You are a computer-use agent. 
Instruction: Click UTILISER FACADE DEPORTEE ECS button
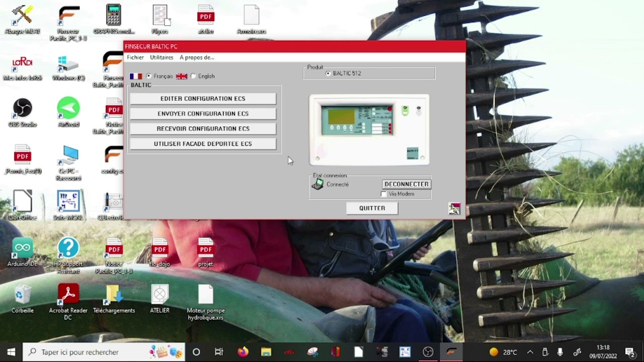point(203,144)
